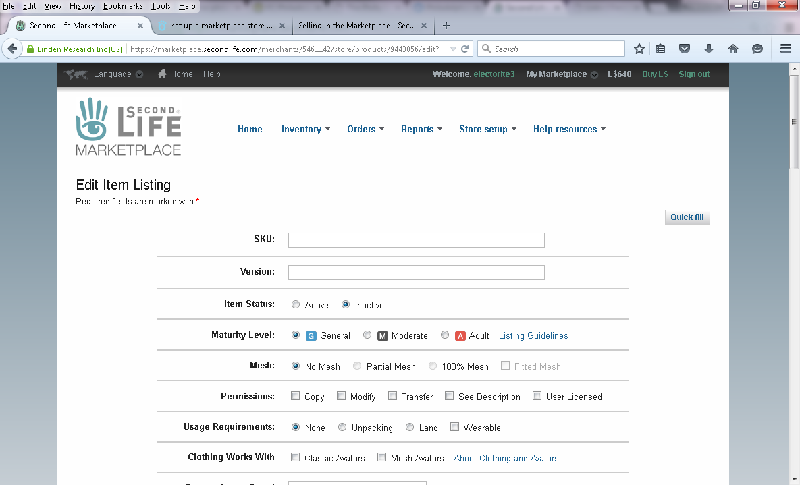Enable the Copy permission checkbox

[x=295, y=396]
